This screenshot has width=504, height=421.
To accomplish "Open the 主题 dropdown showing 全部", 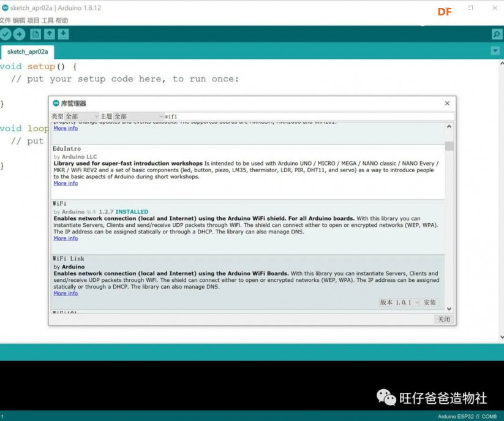I will pyautogui.click(x=138, y=116).
